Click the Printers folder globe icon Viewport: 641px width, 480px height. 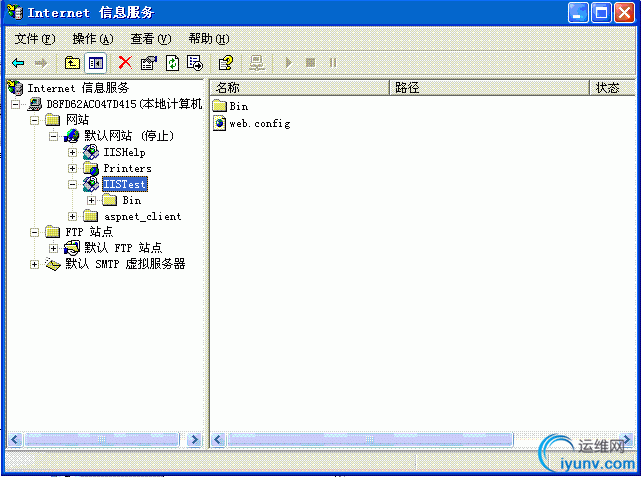tap(91, 168)
